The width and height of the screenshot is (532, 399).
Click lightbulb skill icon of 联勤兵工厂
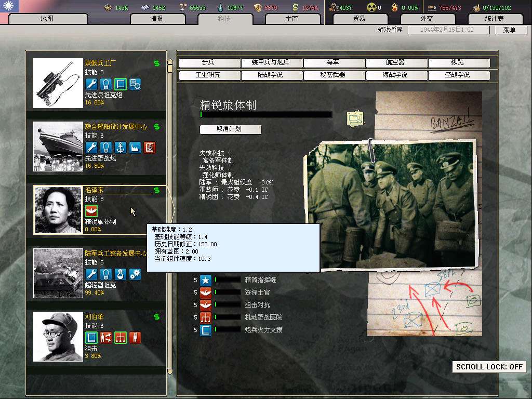coord(106,84)
